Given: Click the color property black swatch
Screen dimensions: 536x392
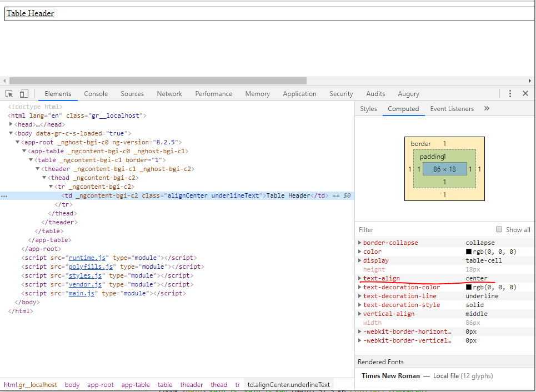Looking at the screenshot, I should 469,252.
